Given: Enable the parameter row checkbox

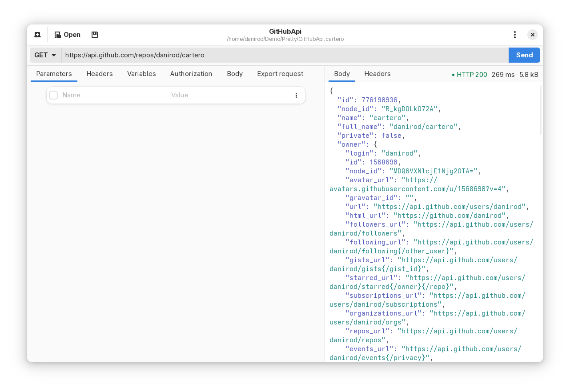Looking at the screenshot, I should pyautogui.click(x=53, y=95).
